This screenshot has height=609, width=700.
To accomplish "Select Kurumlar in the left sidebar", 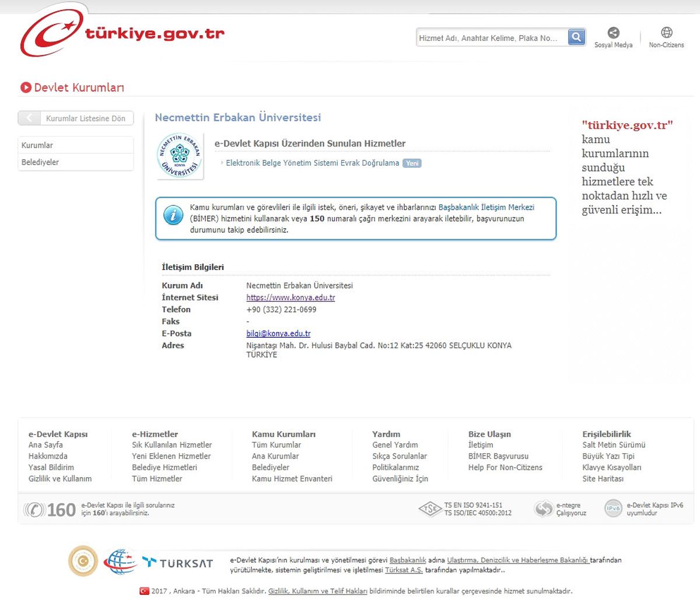I will (x=76, y=145).
